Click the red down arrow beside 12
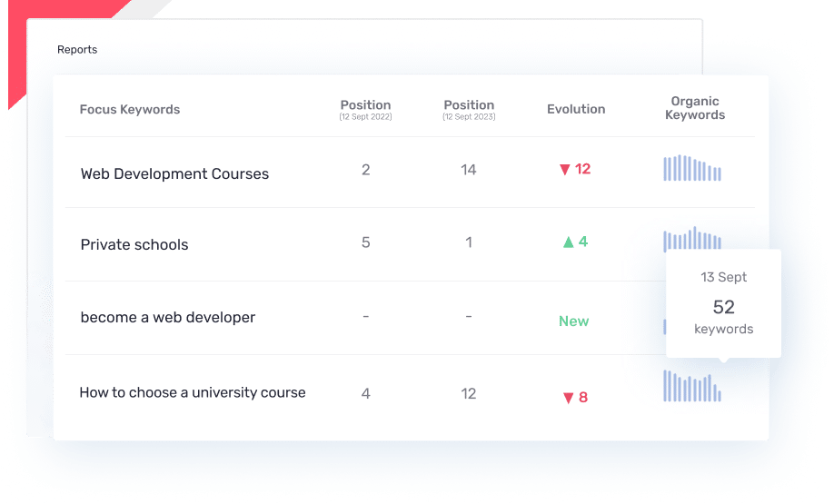 [565, 170]
